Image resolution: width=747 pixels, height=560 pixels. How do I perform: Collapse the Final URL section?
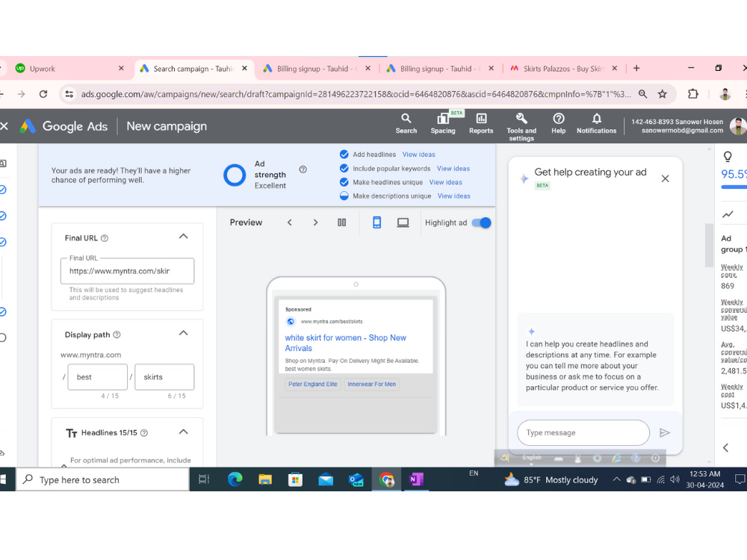point(184,237)
